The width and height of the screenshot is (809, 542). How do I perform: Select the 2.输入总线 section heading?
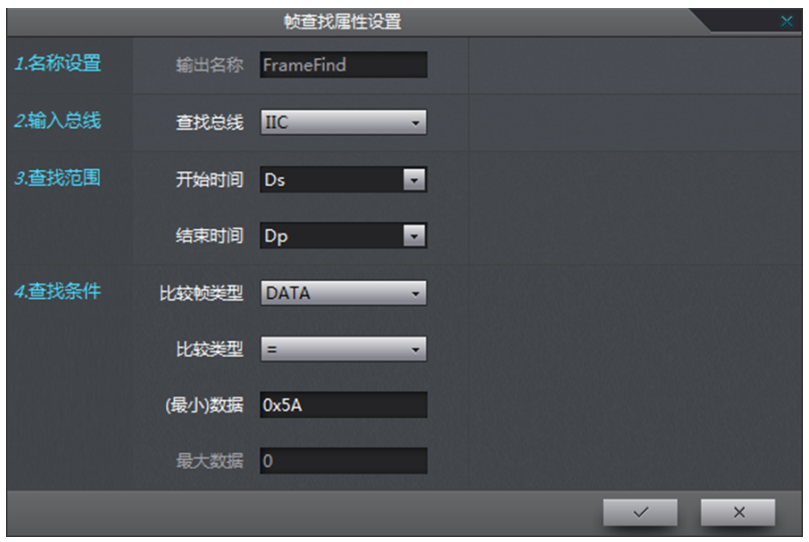pyautogui.click(x=58, y=121)
